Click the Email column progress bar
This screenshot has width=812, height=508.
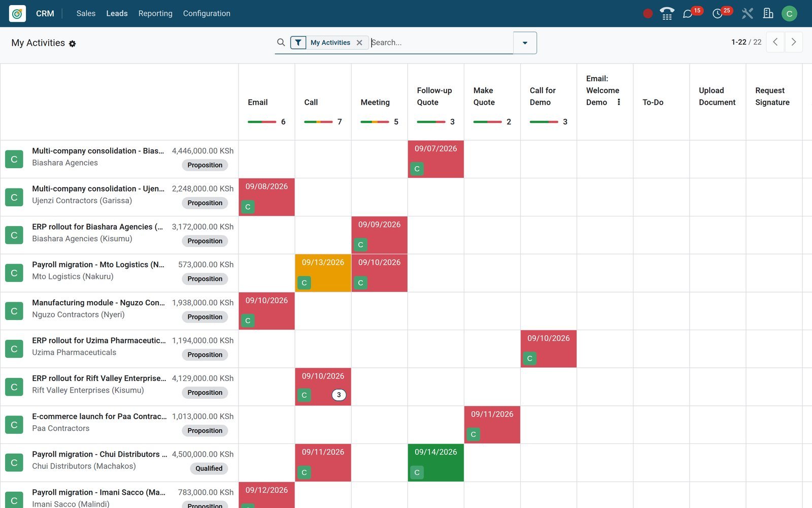click(x=262, y=122)
